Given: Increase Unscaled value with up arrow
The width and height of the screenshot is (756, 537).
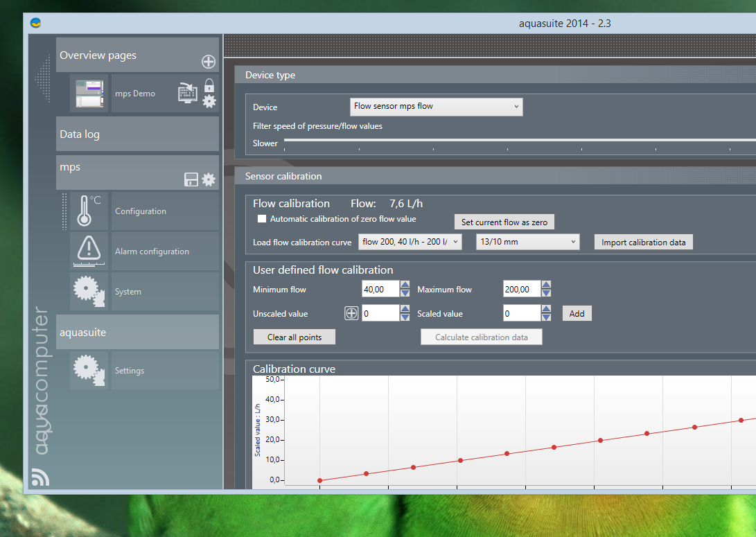Looking at the screenshot, I should tap(405, 309).
